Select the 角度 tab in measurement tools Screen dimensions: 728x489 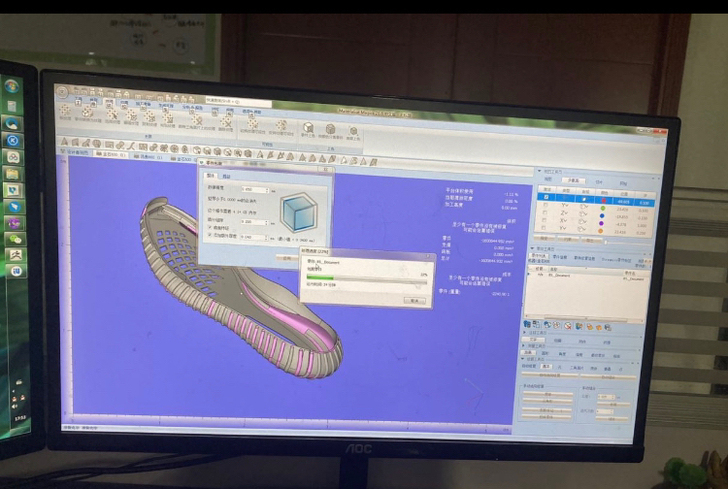pyautogui.click(x=562, y=354)
